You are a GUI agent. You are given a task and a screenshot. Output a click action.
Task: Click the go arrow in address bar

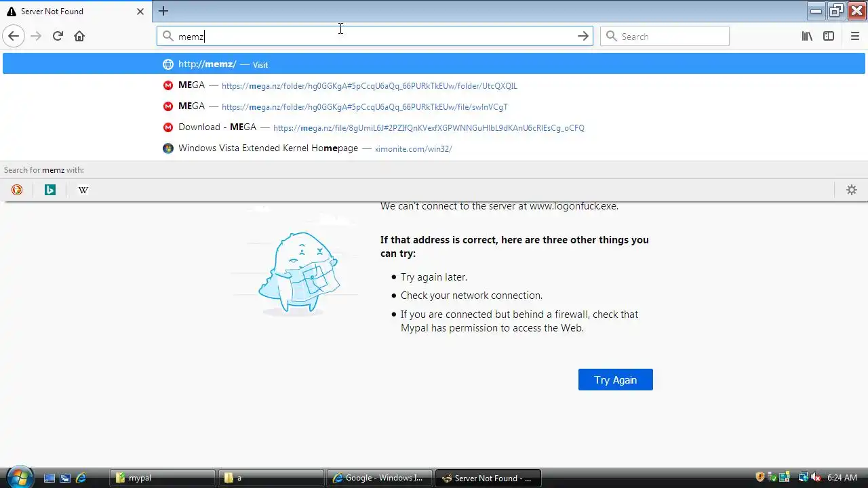583,37
